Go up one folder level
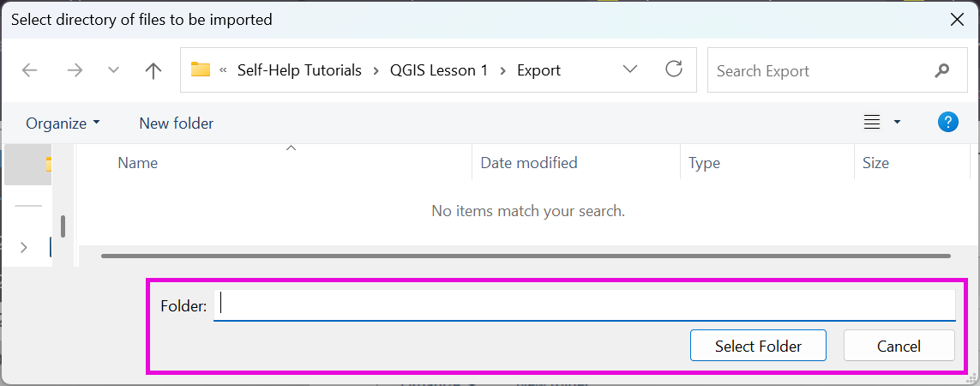 153,71
